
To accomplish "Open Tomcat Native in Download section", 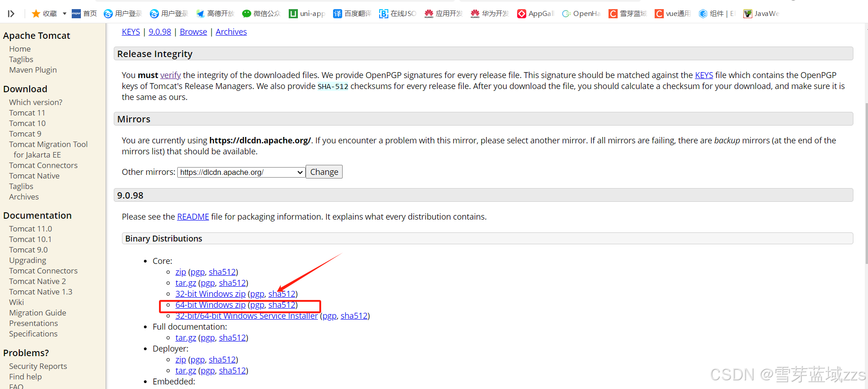I will pyautogui.click(x=34, y=176).
